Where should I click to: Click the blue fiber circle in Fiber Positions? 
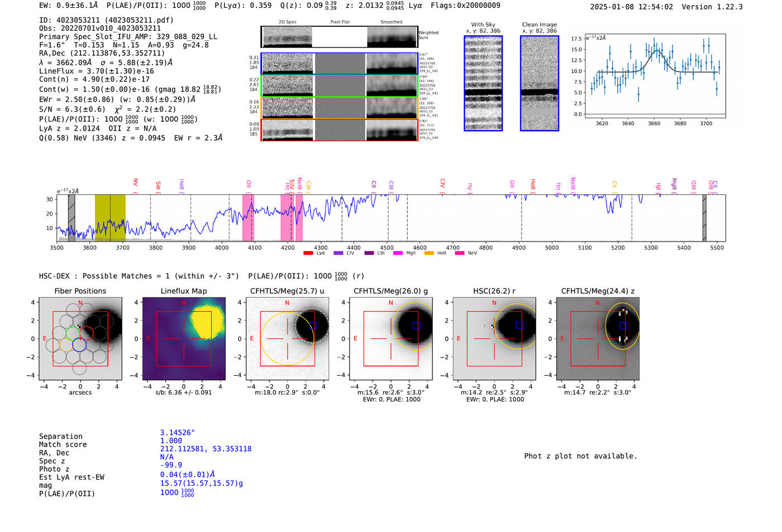[79, 345]
